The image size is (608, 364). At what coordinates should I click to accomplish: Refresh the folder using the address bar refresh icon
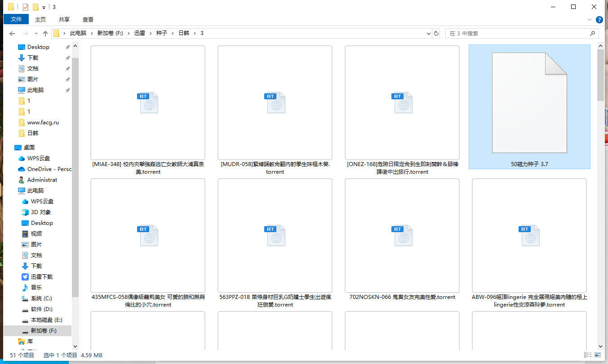(x=436, y=34)
